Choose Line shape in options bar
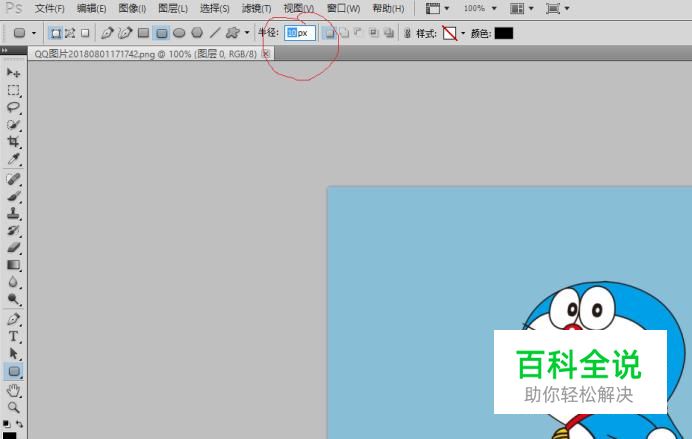Viewport: 692px width, 439px height. click(215, 33)
